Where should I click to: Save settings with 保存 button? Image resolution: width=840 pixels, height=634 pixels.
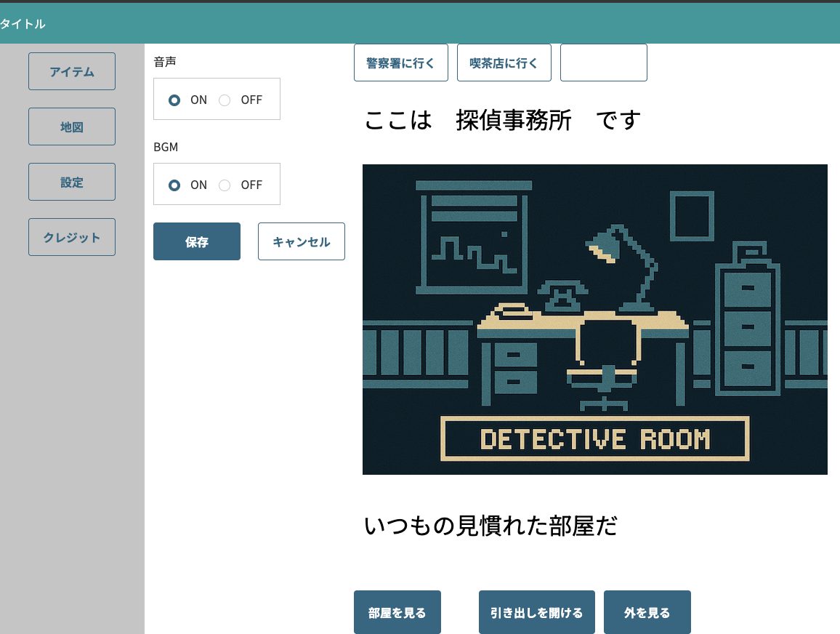coord(197,241)
